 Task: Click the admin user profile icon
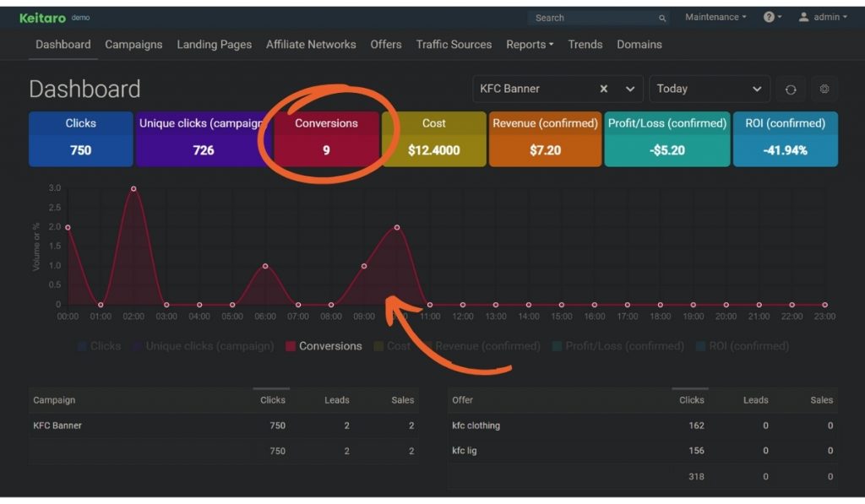click(803, 17)
